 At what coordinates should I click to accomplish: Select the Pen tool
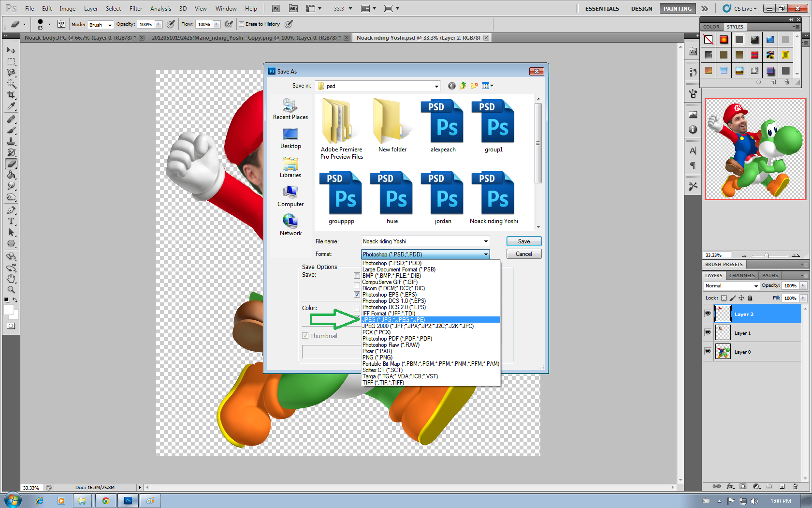(11, 210)
